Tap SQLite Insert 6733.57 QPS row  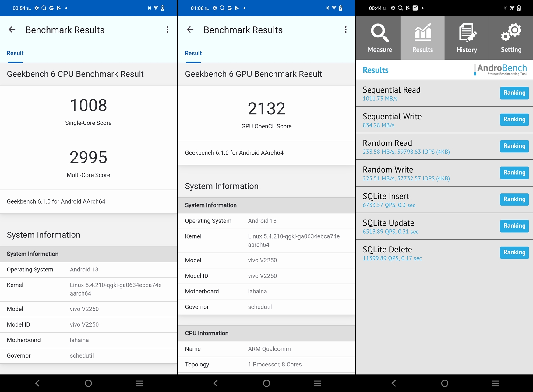coord(445,200)
